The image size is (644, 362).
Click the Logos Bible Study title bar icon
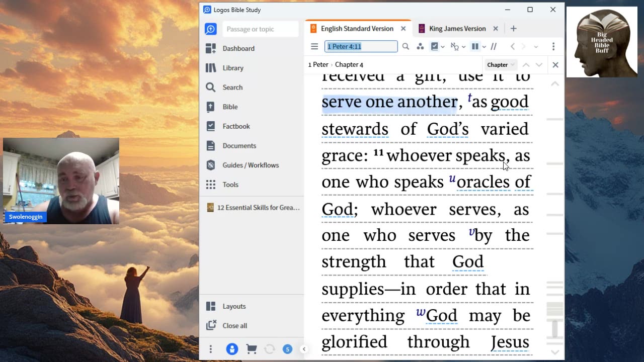pos(207,10)
